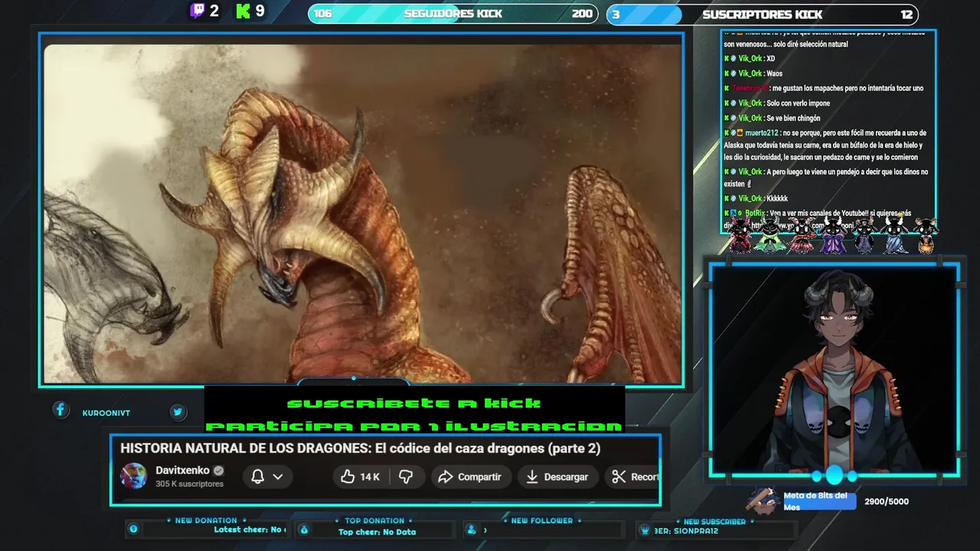Click the purple-dressed pixel chat character
Viewport: 980px width, 551px height.
(832, 234)
